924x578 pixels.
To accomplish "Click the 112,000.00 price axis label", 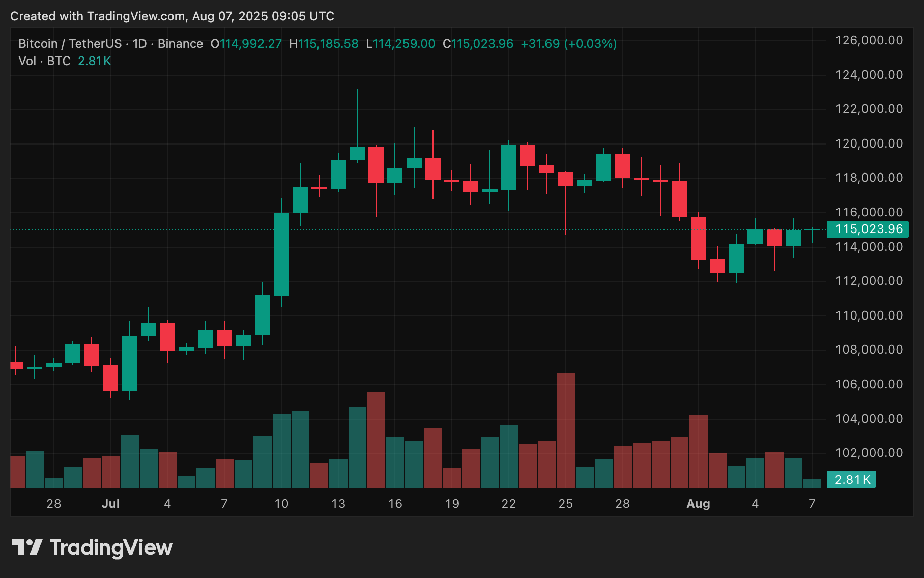I will (x=869, y=281).
